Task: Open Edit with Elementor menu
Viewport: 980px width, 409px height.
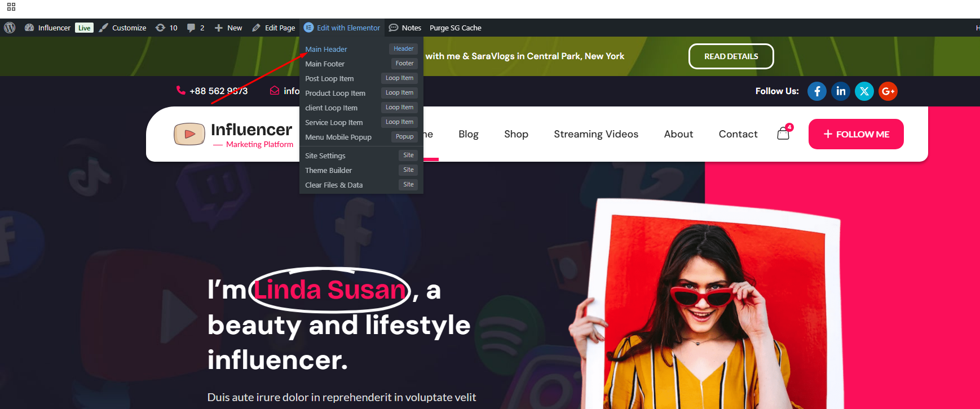Action: point(348,28)
